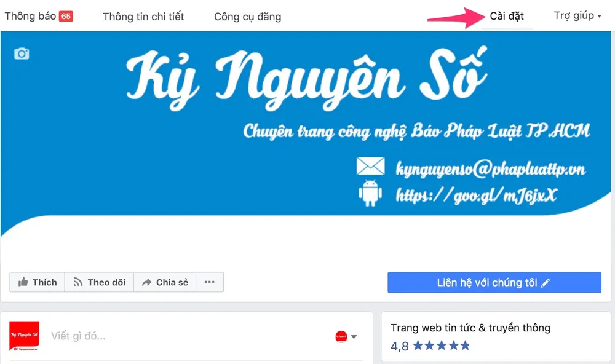The image size is (615, 364).
Task: Click the thumbs-up icon on Thích button
Action: [23, 282]
